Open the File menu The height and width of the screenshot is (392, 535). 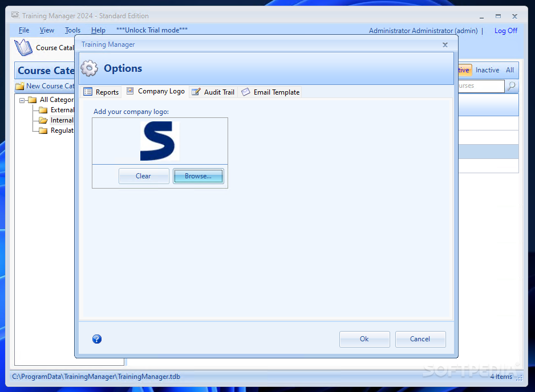(24, 30)
